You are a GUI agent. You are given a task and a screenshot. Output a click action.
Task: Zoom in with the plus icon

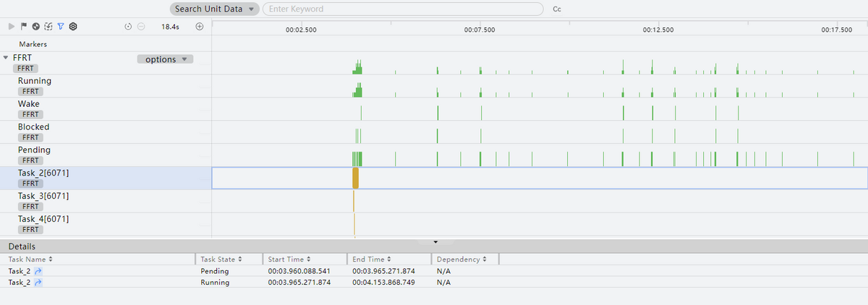[200, 26]
